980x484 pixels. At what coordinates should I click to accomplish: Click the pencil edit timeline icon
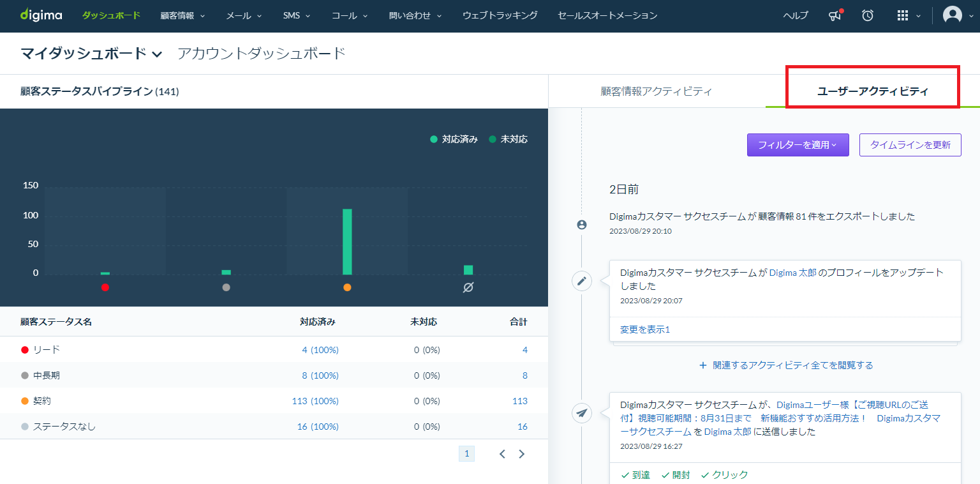[x=581, y=280]
